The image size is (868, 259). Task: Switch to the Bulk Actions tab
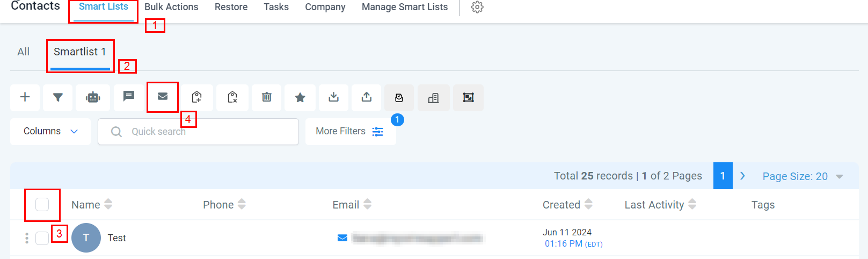click(171, 7)
